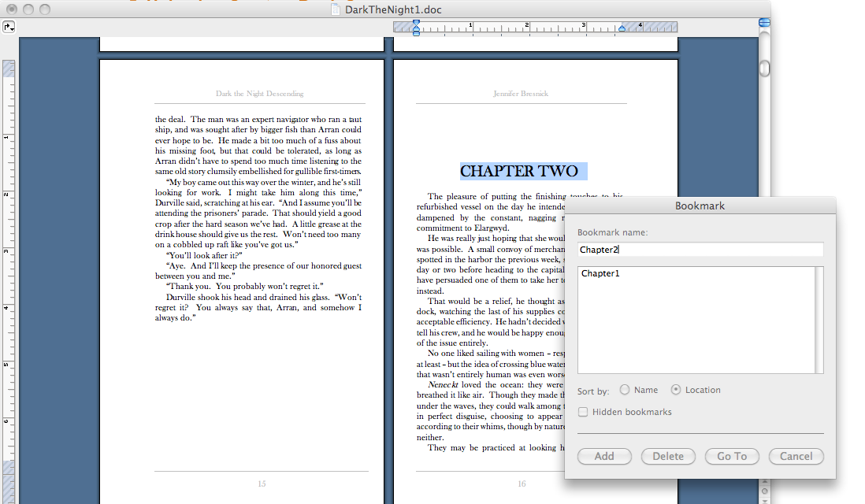
Task: Click inside the Bookmark name field
Action: (700, 250)
